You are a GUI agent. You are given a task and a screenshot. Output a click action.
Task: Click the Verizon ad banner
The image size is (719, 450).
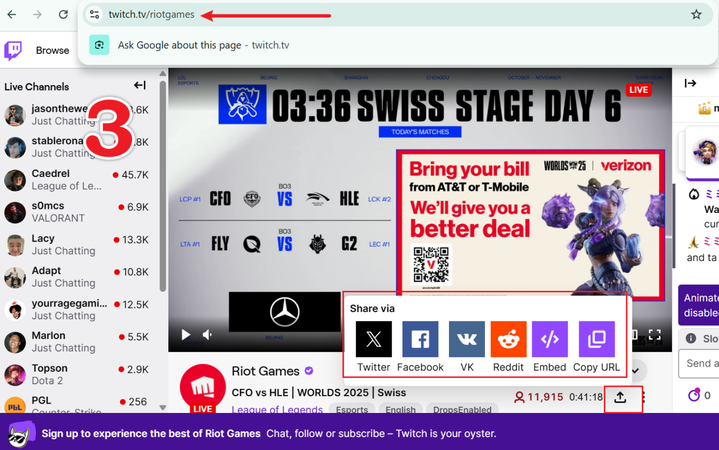(531, 225)
